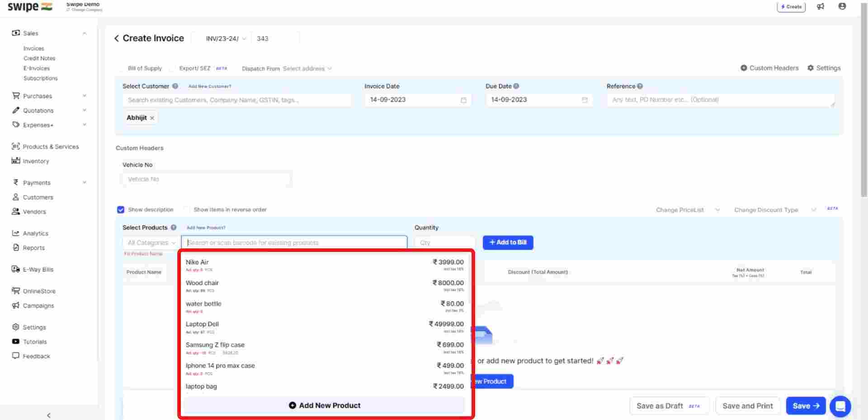Open Change Discount Type dropdown
Viewport: 868px width, 420px height.
(775, 210)
